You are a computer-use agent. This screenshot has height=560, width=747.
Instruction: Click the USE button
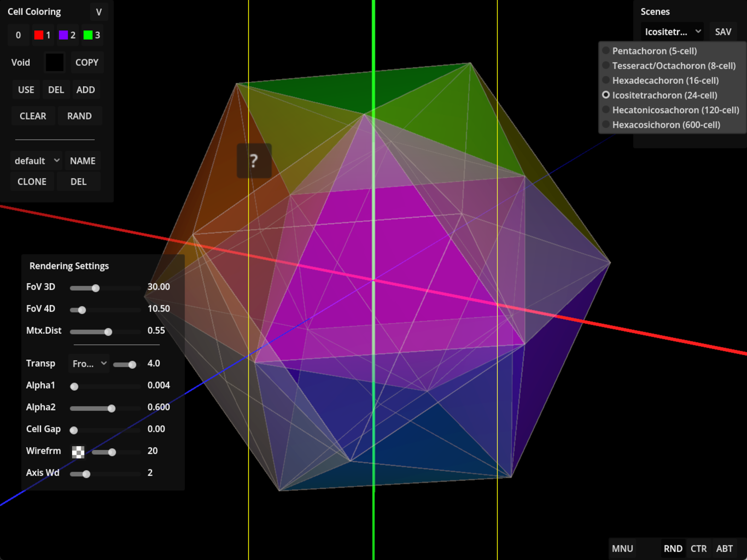click(26, 90)
